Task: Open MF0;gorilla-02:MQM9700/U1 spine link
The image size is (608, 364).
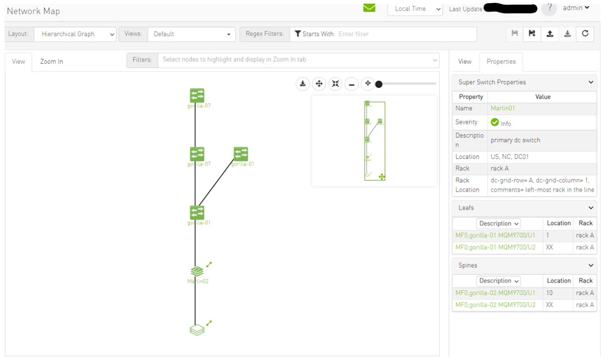Action: point(495,293)
